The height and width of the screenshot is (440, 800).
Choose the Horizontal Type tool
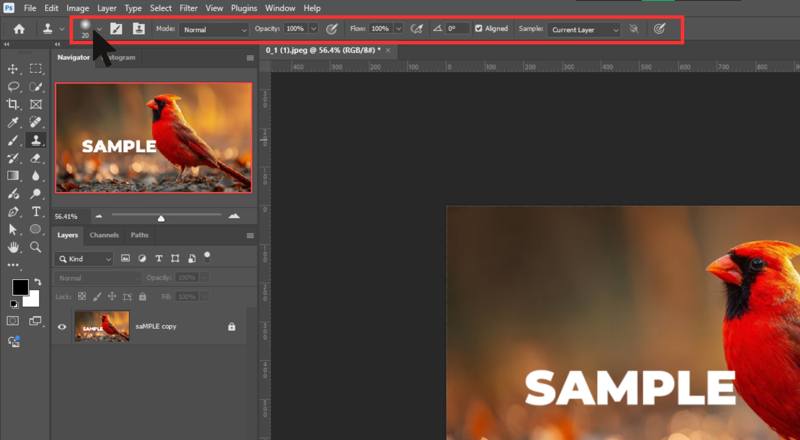click(x=36, y=211)
